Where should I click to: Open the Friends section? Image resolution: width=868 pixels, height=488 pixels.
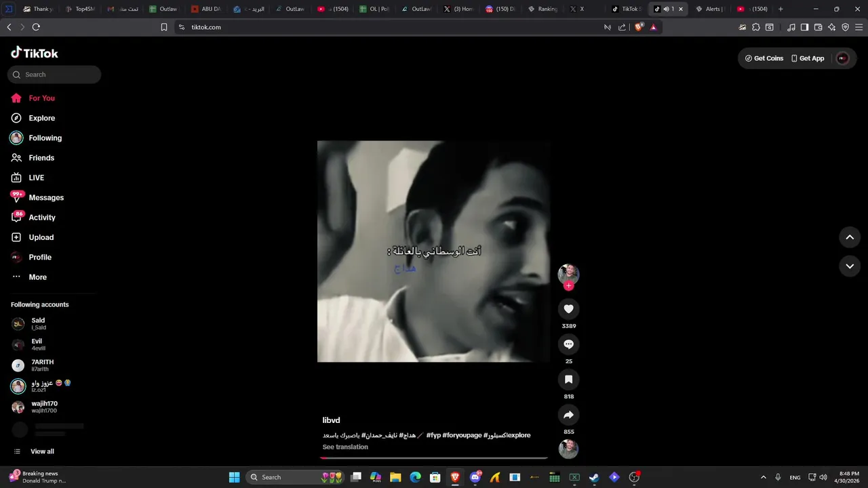point(33,158)
